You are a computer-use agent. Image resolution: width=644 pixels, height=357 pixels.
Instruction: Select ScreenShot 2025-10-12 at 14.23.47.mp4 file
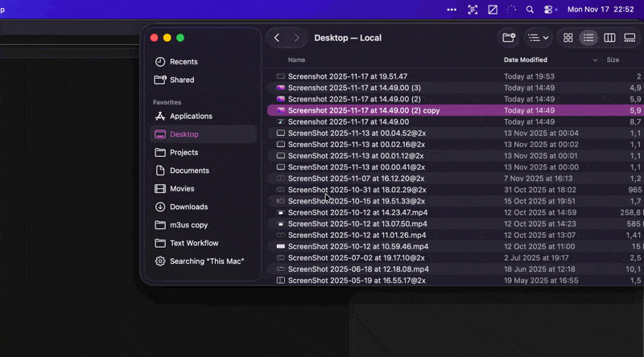pyautogui.click(x=357, y=212)
